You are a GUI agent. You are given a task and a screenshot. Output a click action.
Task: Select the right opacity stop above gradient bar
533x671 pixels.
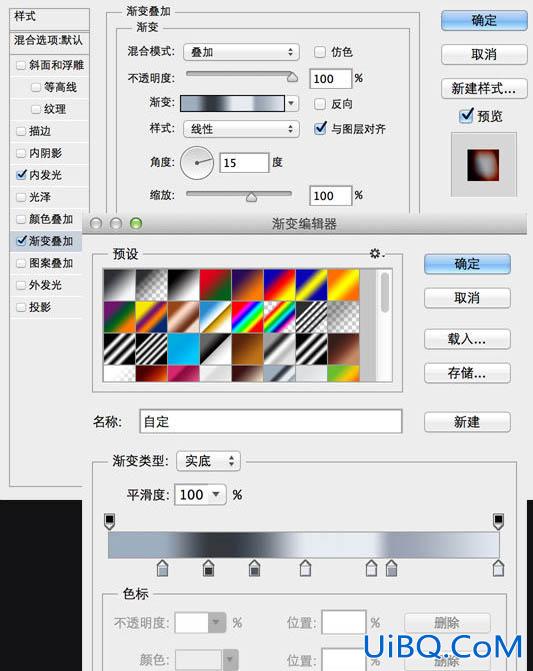(498, 521)
